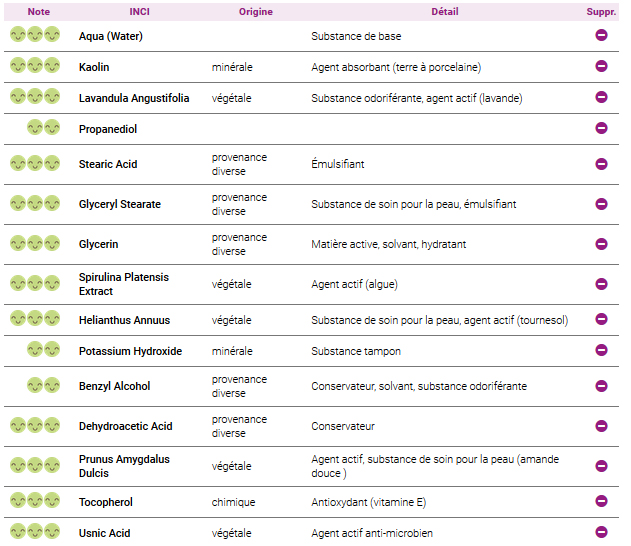This screenshot has height=546, width=631.
Task: Click the Détail column header
Action: (445, 11)
